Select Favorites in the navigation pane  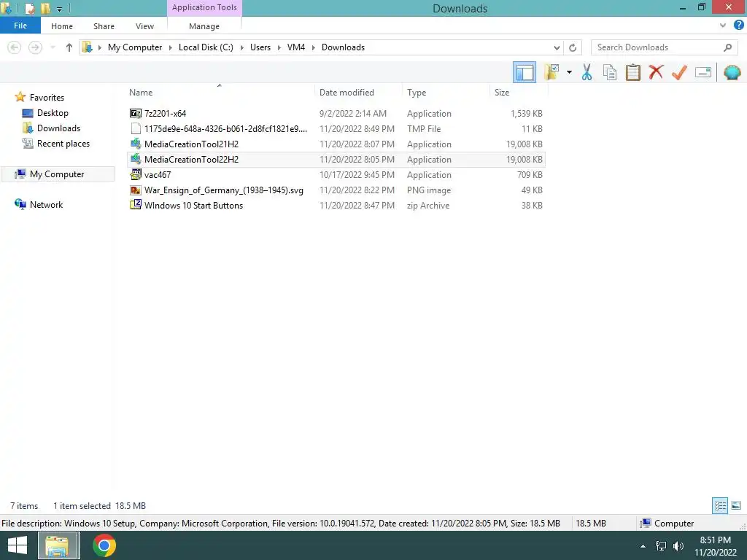pos(47,97)
